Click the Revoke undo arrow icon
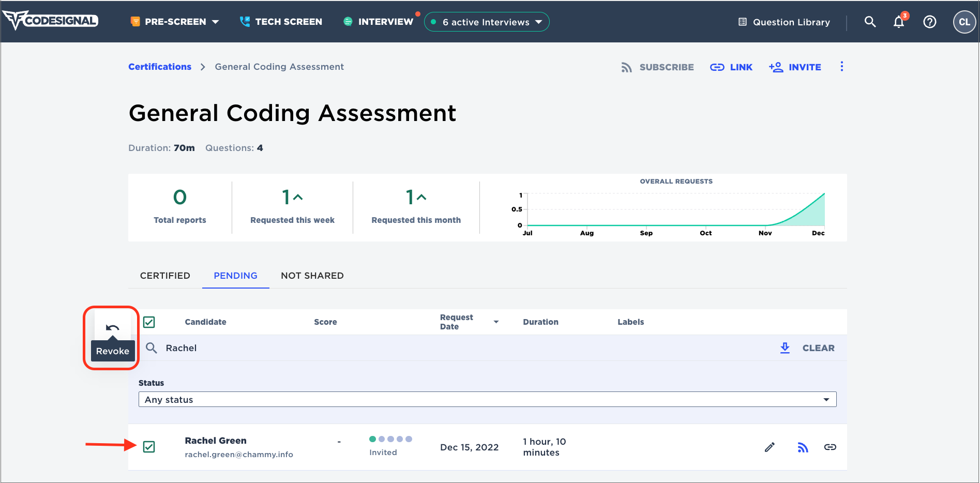 pyautogui.click(x=113, y=328)
